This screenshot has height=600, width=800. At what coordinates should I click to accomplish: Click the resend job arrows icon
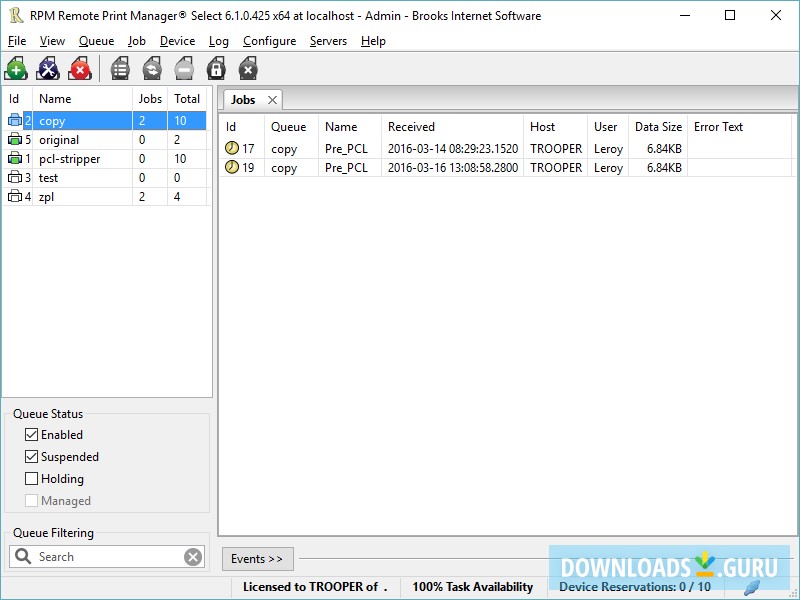[x=151, y=68]
